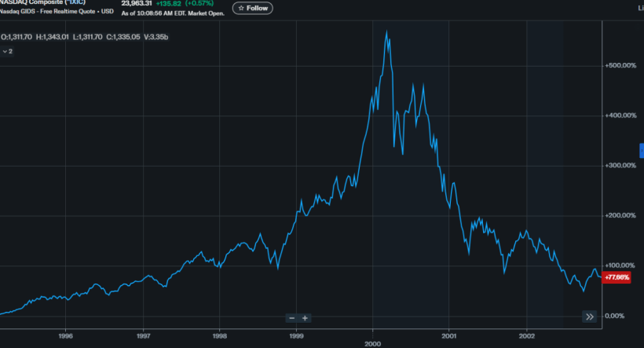Jump to latest data with double-chevron icon
Image resolution: width=644 pixels, height=348 pixels.
coord(589,317)
